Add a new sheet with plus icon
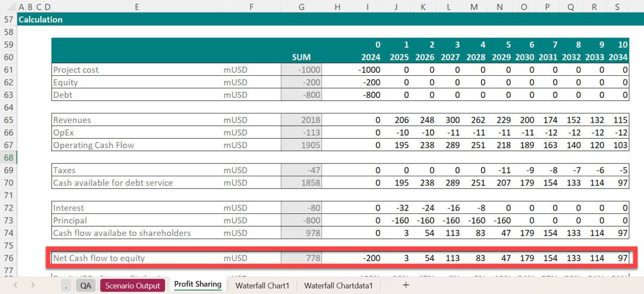The image size is (644, 294). click(x=406, y=285)
